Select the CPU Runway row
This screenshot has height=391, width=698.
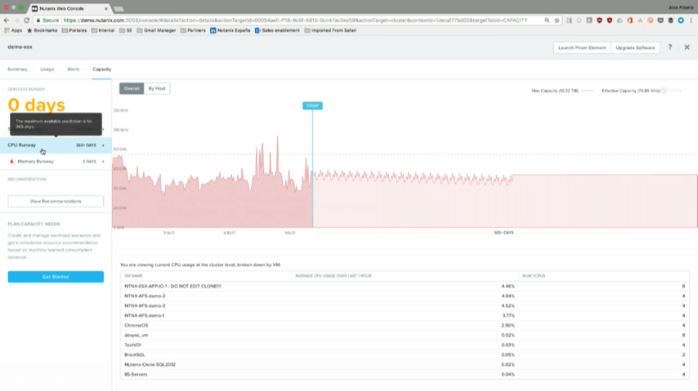[x=56, y=145]
